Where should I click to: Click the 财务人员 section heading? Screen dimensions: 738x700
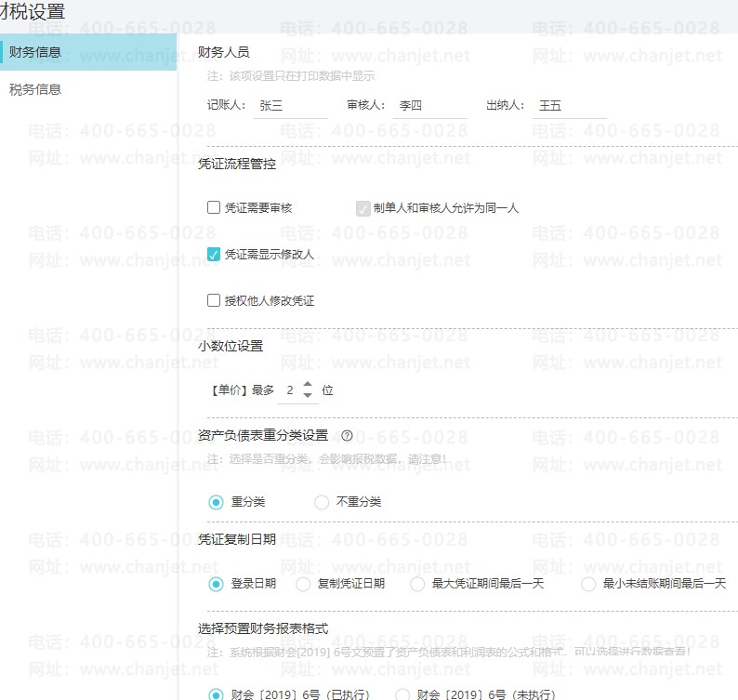coord(224,52)
